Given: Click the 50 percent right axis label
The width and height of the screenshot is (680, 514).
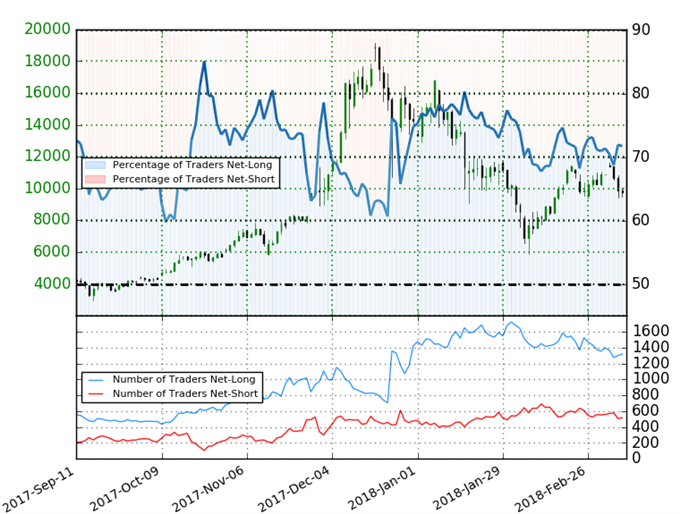Looking at the screenshot, I should (x=641, y=284).
